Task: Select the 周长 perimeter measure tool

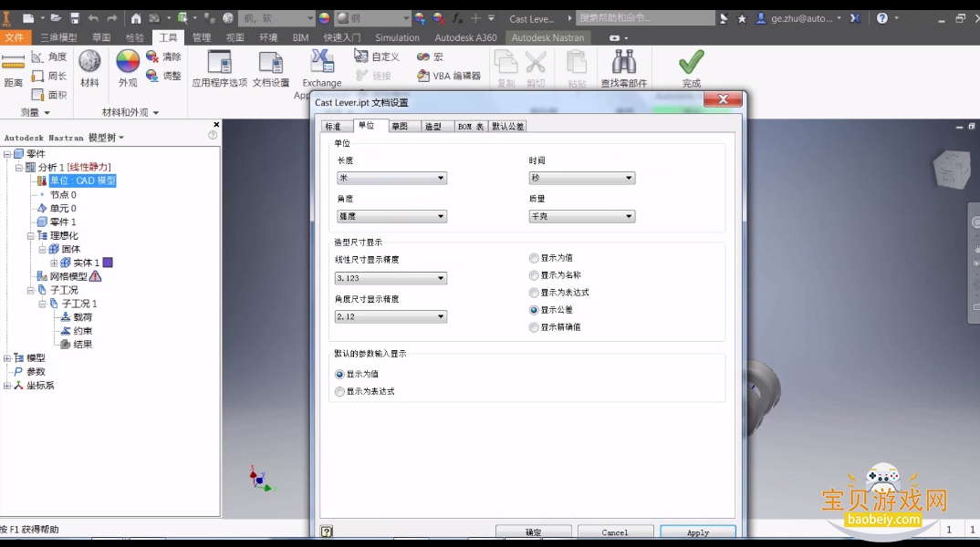Action: click(x=48, y=76)
